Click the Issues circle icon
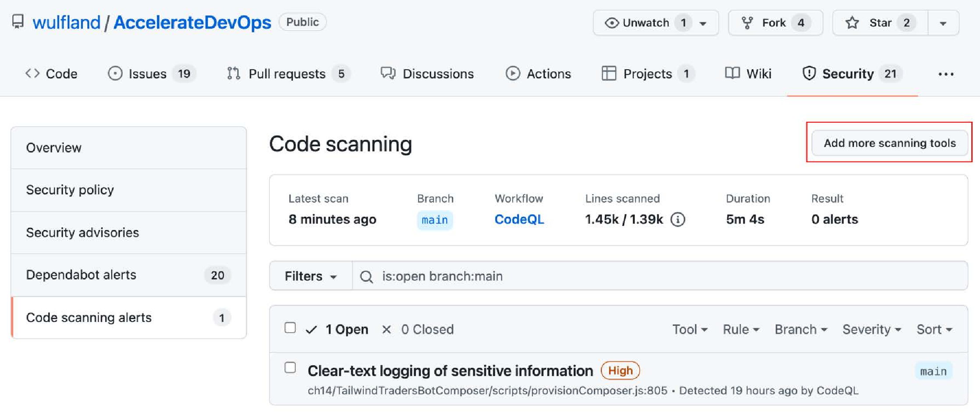Screen dimensions: 980x416 [x=115, y=74]
